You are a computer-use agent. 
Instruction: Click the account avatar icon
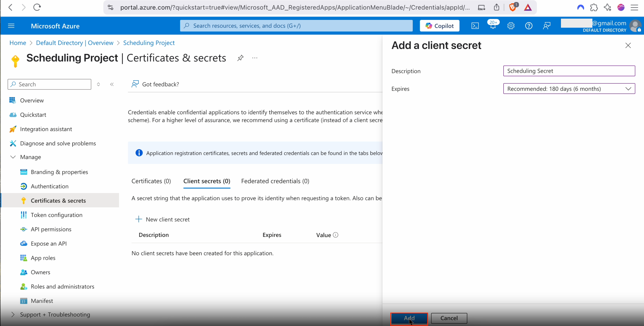pyautogui.click(x=635, y=26)
